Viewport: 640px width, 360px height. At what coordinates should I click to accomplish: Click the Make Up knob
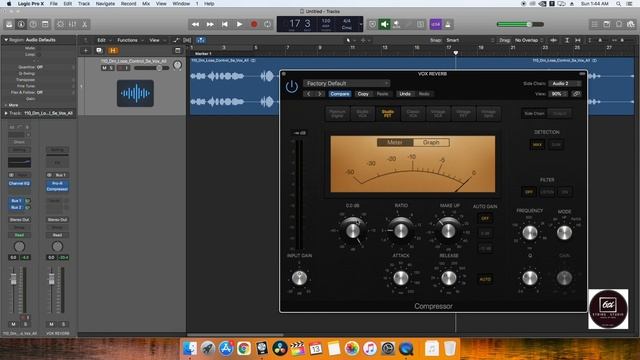pos(448,231)
